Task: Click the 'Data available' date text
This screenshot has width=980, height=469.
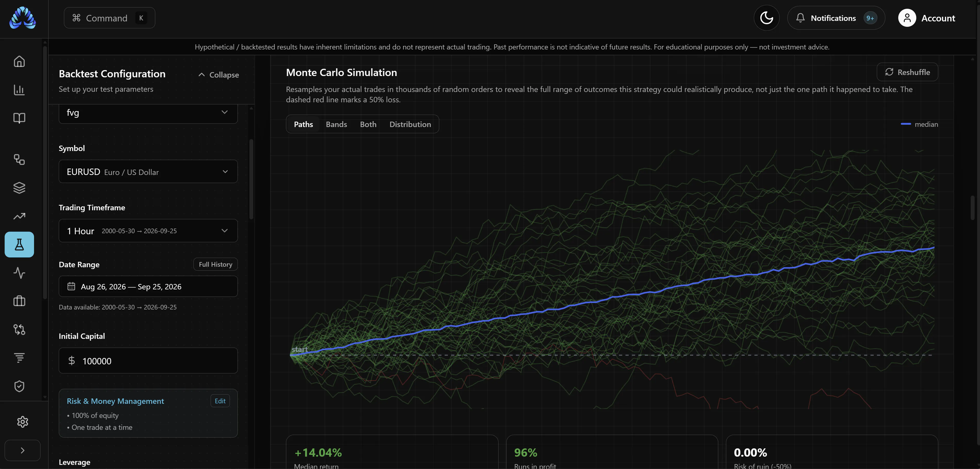Action: (118, 307)
